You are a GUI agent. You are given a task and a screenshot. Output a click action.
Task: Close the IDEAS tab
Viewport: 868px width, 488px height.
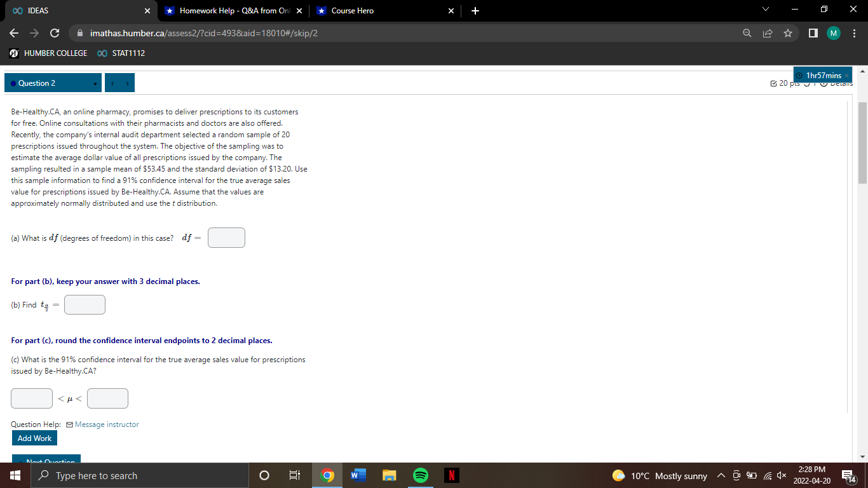(x=147, y=11)
